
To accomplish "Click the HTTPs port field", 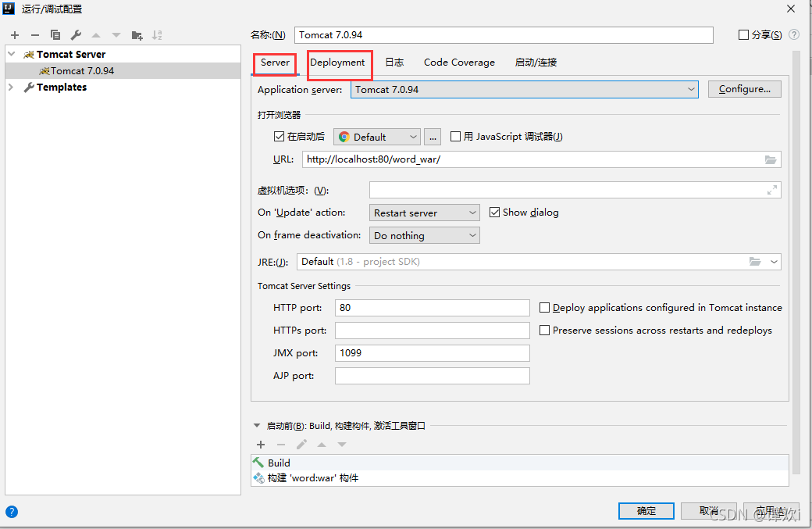I will 433,331.
